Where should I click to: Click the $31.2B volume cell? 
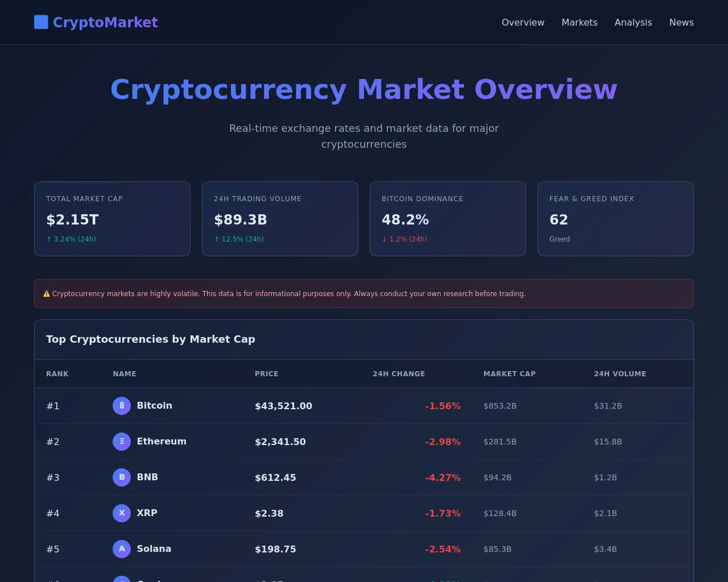click(608, 406)
